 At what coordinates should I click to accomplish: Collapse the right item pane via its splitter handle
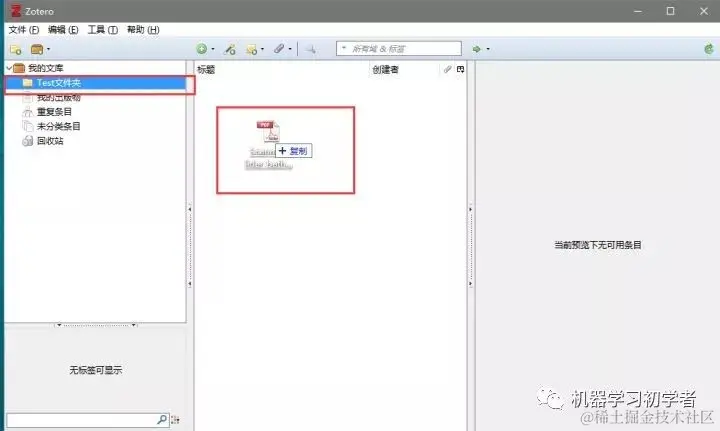pyautogui.click(x=470, y=246)
